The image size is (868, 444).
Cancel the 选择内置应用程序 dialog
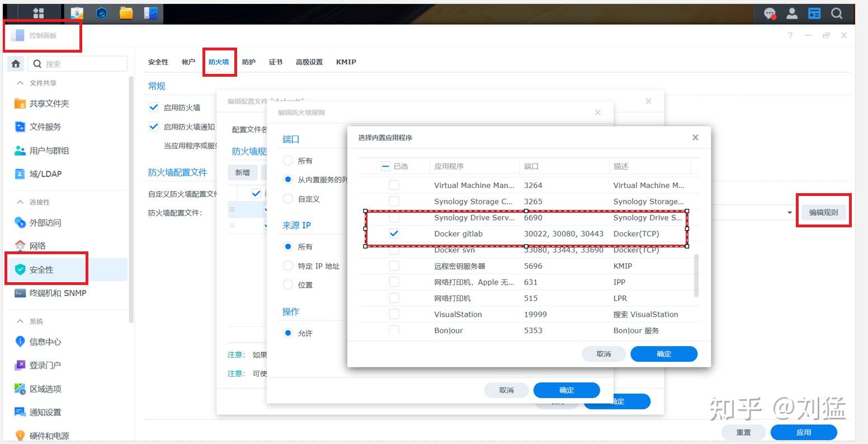[x=604, y=354]
